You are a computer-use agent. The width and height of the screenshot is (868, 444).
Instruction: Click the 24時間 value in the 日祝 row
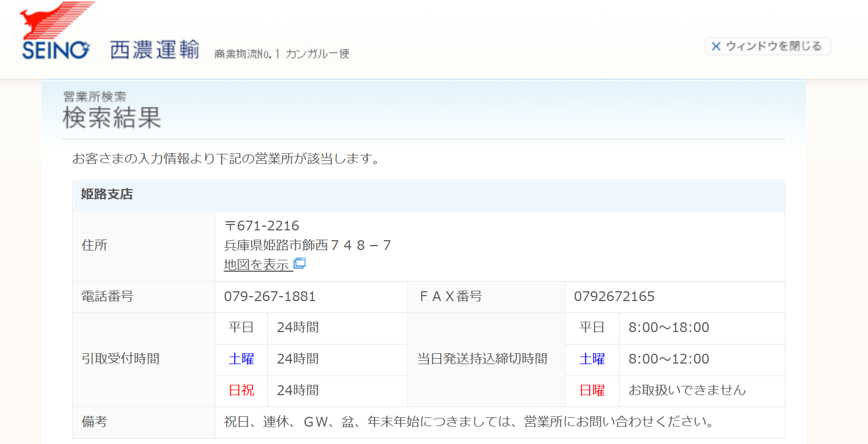[x=298, y=390]
